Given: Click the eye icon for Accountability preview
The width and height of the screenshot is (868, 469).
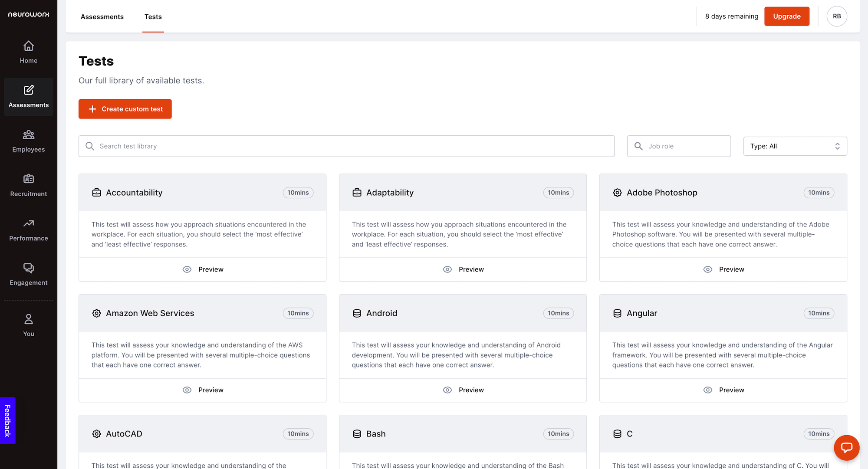Looking at the screenshot, I should pos(187,269).
